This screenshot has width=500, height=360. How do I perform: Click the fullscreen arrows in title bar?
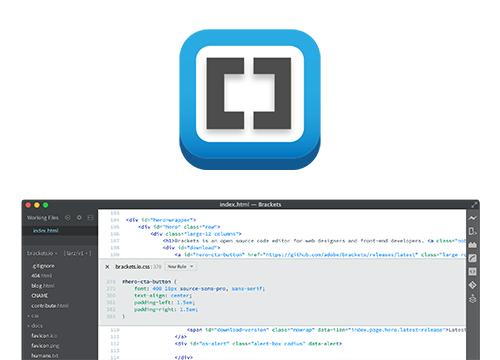(474, 205)
